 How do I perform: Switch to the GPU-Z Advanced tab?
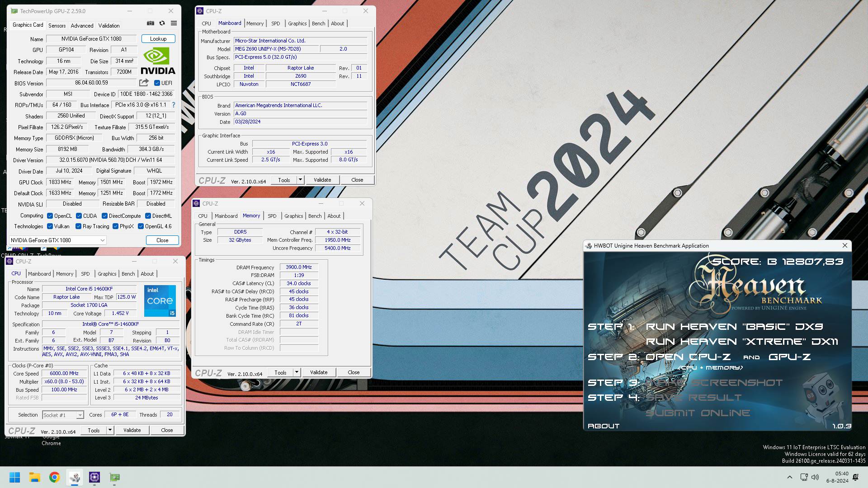[x=82, y=26]
